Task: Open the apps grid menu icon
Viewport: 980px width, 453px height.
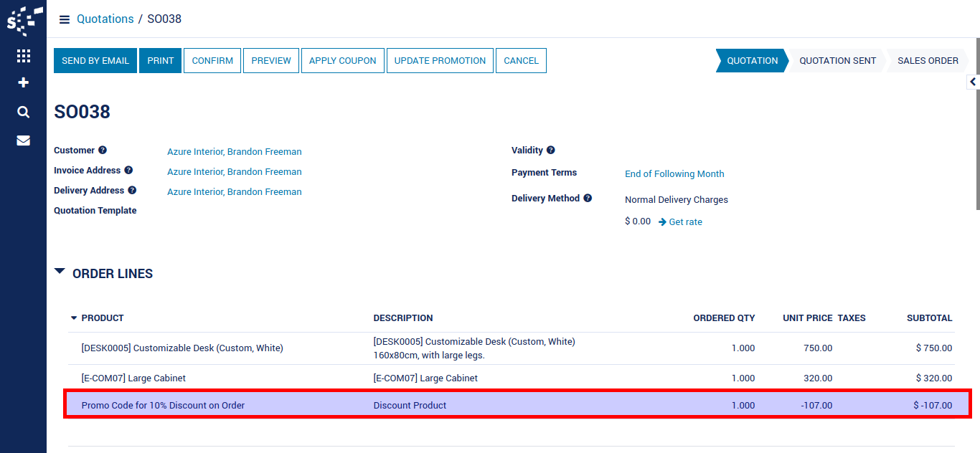Action: click(23, 56)
